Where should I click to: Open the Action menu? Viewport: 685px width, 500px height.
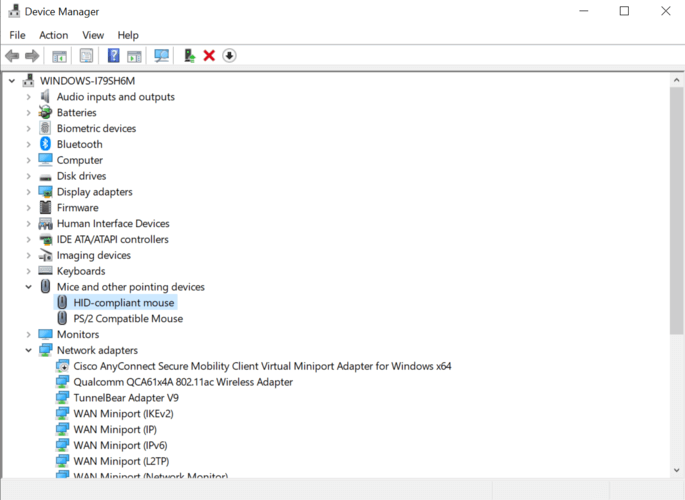click(54, 35)
